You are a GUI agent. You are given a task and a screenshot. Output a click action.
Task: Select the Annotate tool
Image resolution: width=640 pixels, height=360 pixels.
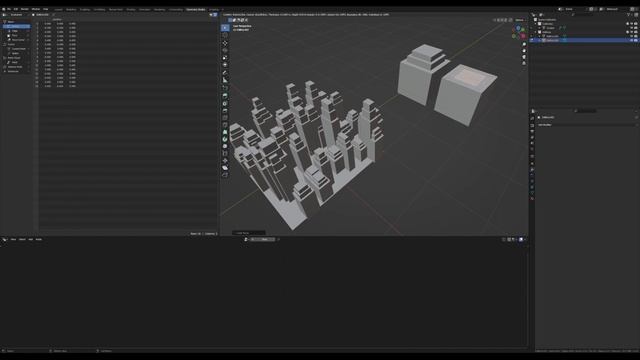(x=225, y=73)
